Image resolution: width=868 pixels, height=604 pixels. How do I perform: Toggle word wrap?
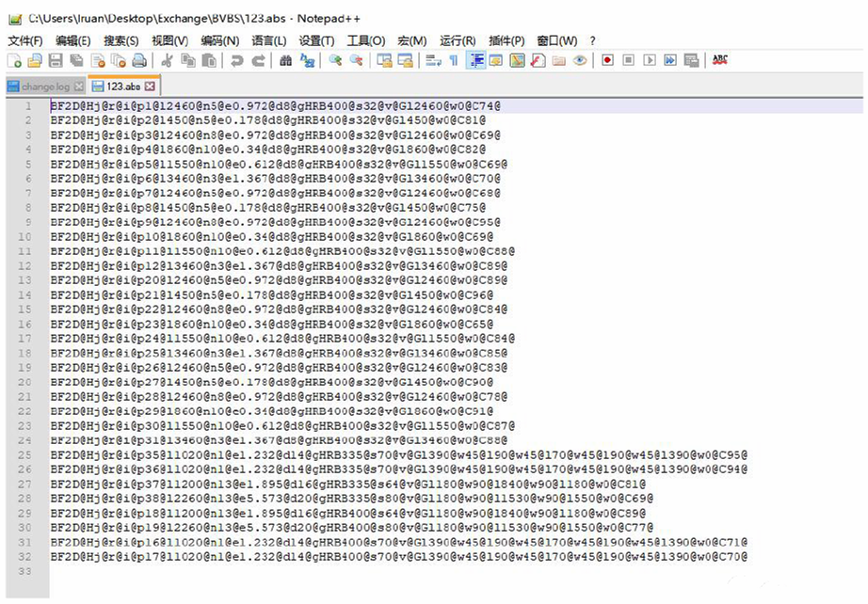[x=433, y=60]
